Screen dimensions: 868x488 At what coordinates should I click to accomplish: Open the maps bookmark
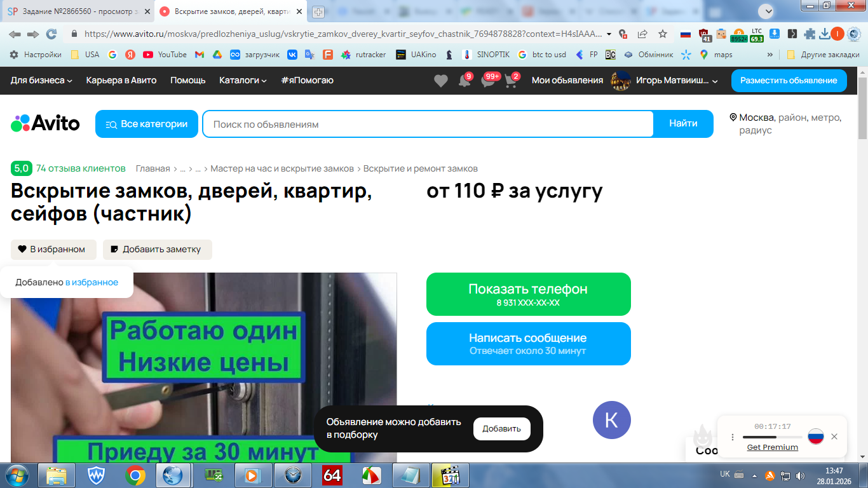pyautogui.click(x=716, y=55)
